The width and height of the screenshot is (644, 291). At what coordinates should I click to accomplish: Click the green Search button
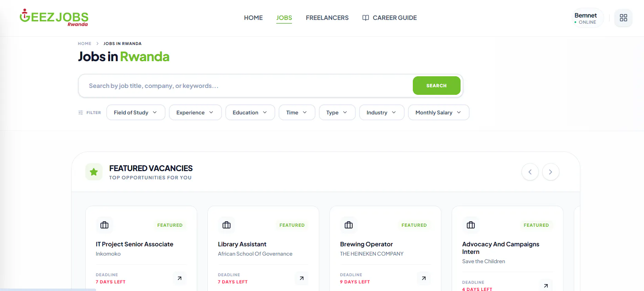(437, 86)
